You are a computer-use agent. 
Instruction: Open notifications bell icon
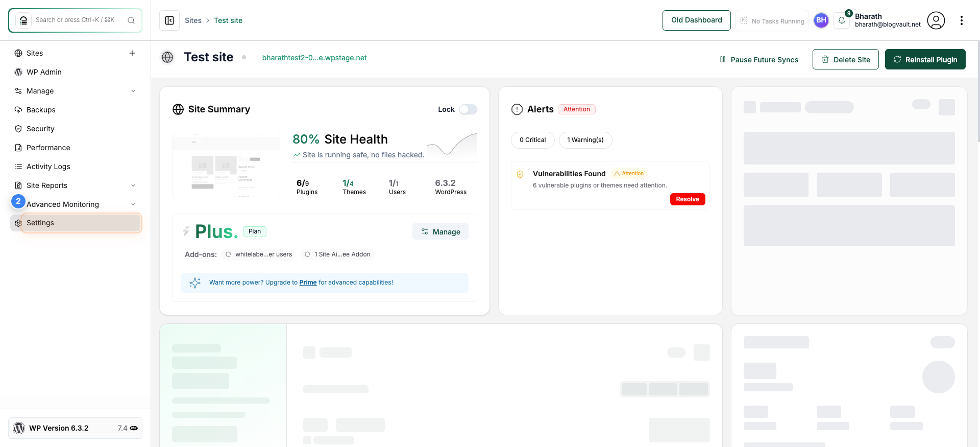842,20
